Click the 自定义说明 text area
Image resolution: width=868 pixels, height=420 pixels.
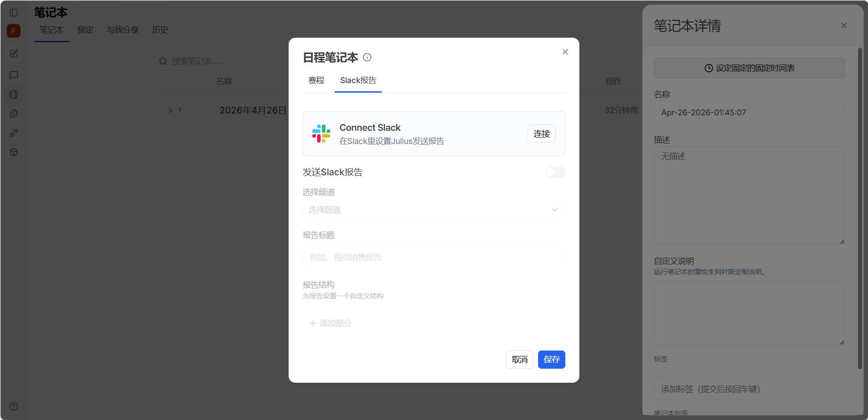pos(749,313)
